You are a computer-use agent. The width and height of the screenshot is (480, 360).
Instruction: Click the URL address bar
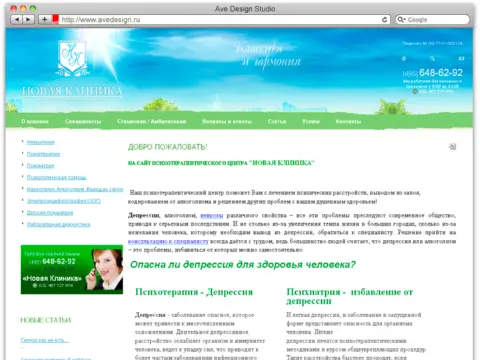[220, 20]
